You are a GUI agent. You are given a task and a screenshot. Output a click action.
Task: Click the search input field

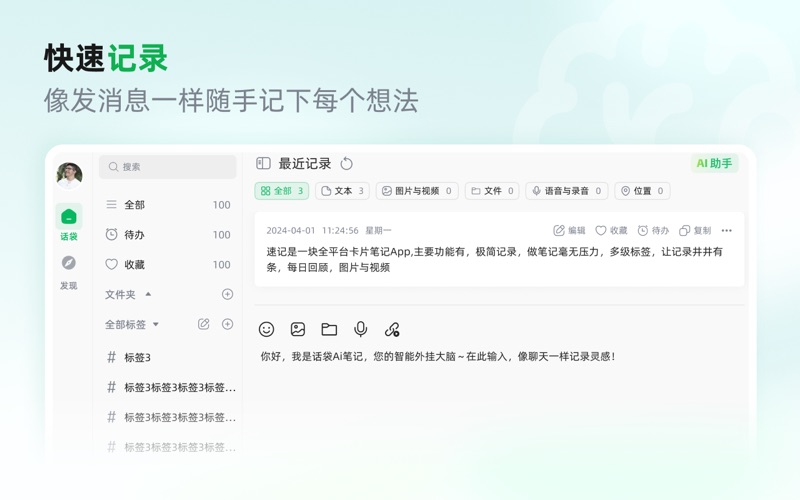[168, 167]
